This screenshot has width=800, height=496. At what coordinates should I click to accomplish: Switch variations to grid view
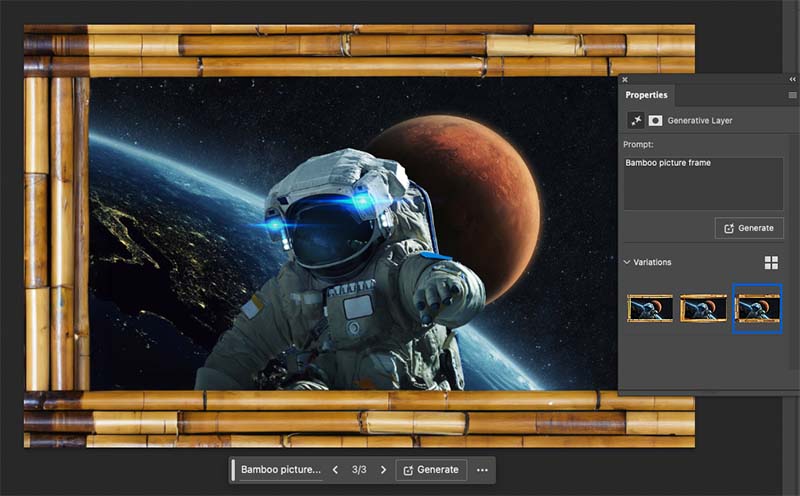(x=771, y=263)
